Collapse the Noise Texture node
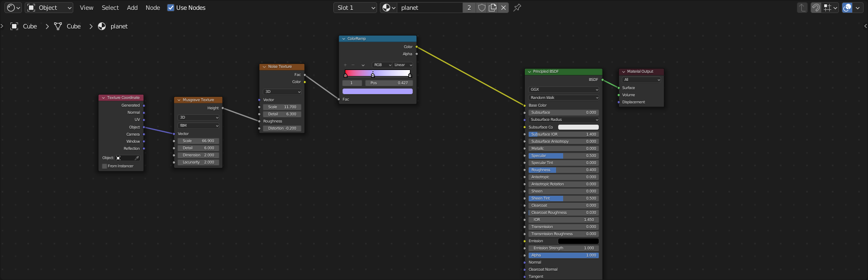Image resolution: width=868 pixels, height=280 pixels. (x=264, y=67)
